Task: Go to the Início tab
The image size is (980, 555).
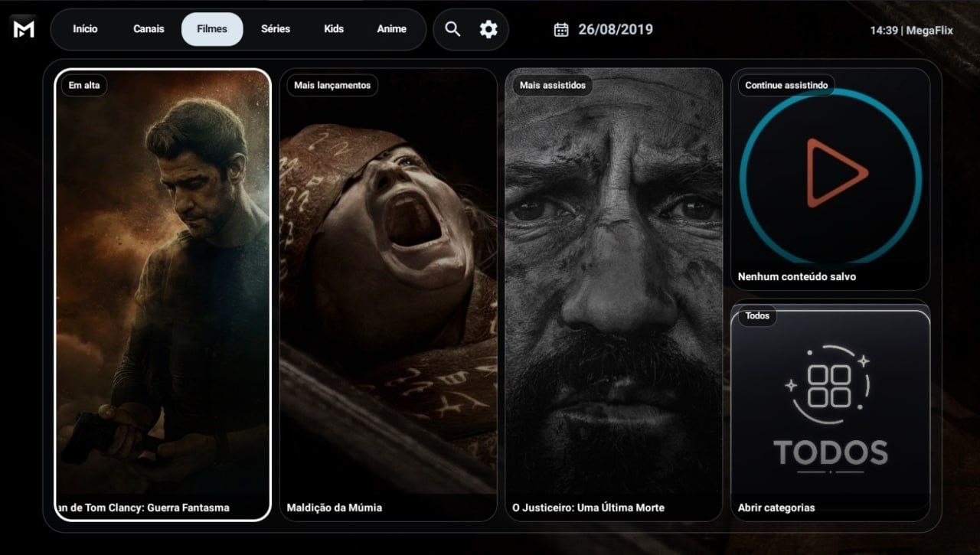Action: [x=85, y=29]
